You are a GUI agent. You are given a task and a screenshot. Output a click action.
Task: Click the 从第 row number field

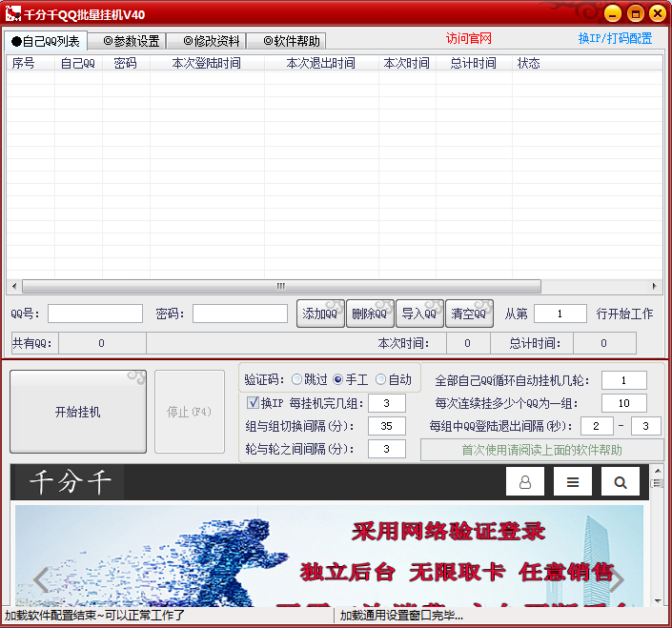(x=560, y=314)
